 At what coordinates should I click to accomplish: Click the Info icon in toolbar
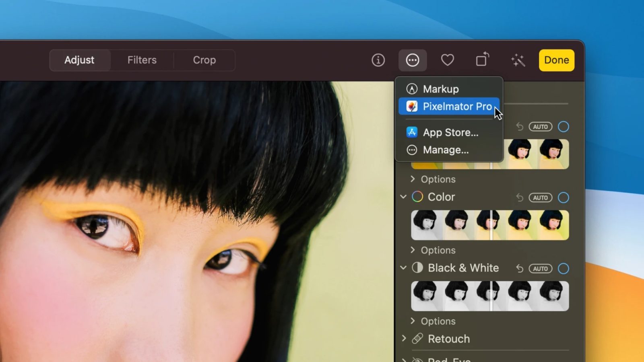point(378,60)
